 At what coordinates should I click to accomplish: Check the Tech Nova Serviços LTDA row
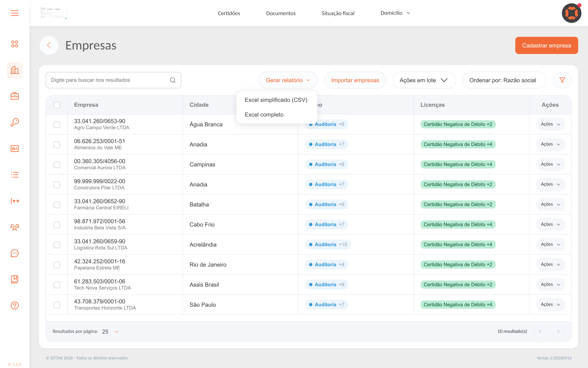pyautogui.click(x=57, y=285)
